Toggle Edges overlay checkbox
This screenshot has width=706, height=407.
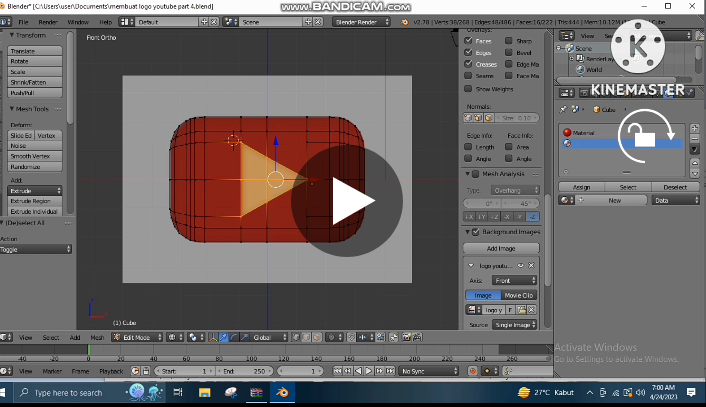pyautogui.click(x=468, y=52)
